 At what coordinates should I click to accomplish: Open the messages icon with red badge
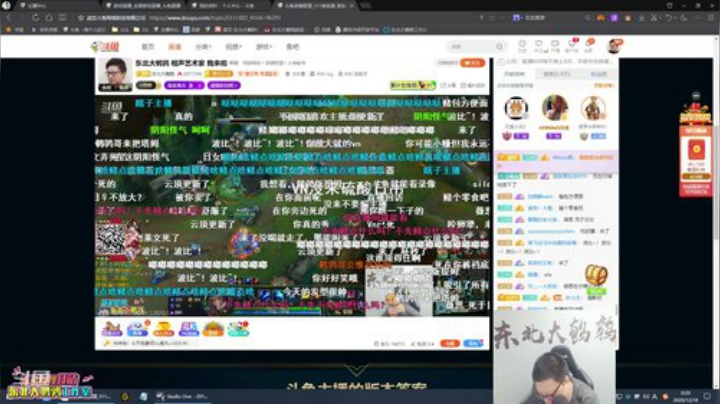click(572, 45)
